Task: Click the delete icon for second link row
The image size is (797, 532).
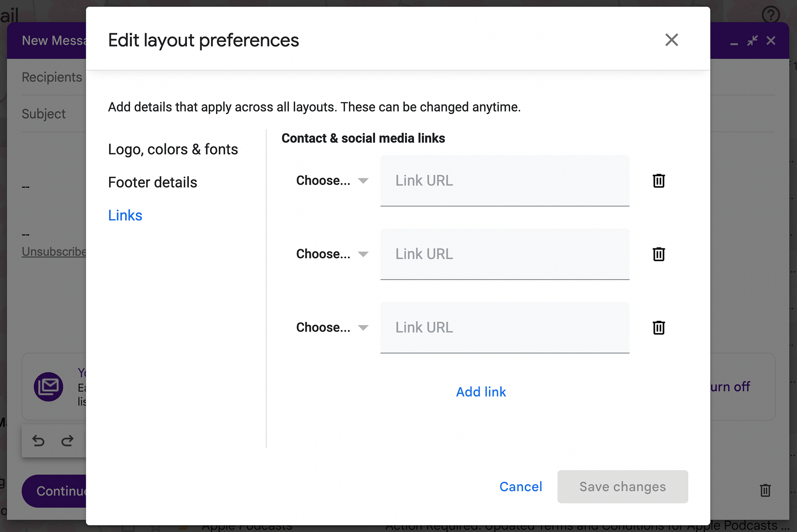Action: pos(659,253)
